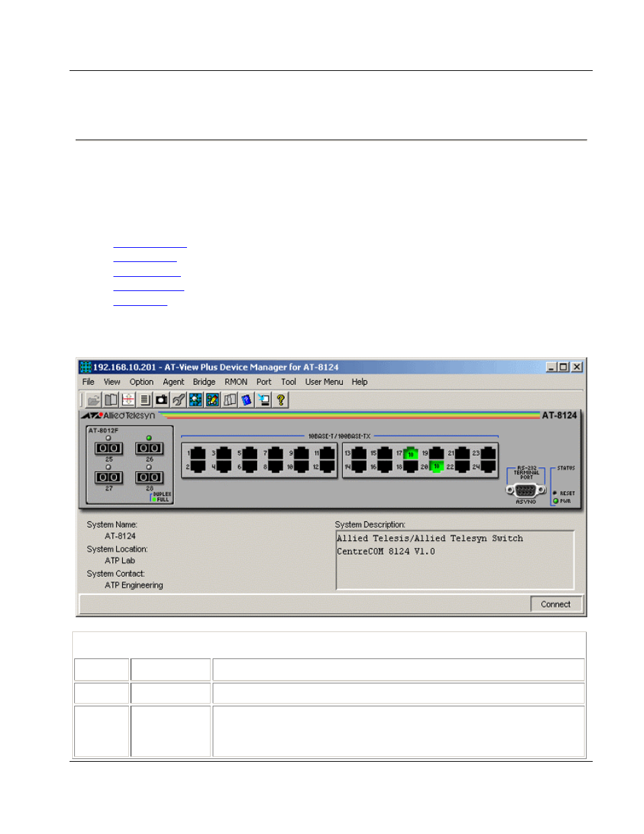Screen dimensions: 644x834
Task: Select Ethernet port 18 on the switch
Action: click(x=410, y=466)
